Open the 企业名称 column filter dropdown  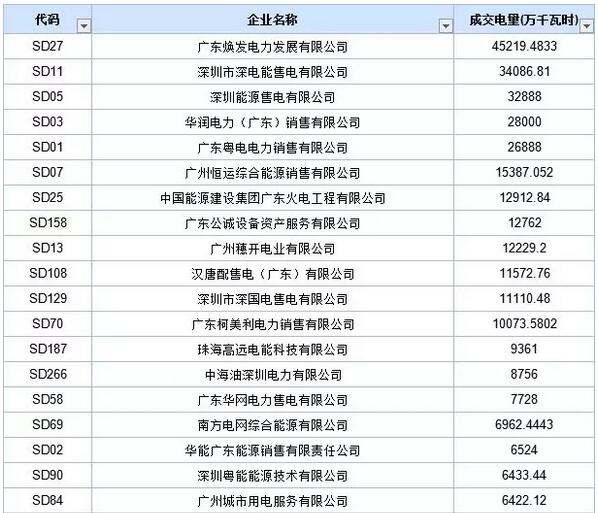click(445, 26)
